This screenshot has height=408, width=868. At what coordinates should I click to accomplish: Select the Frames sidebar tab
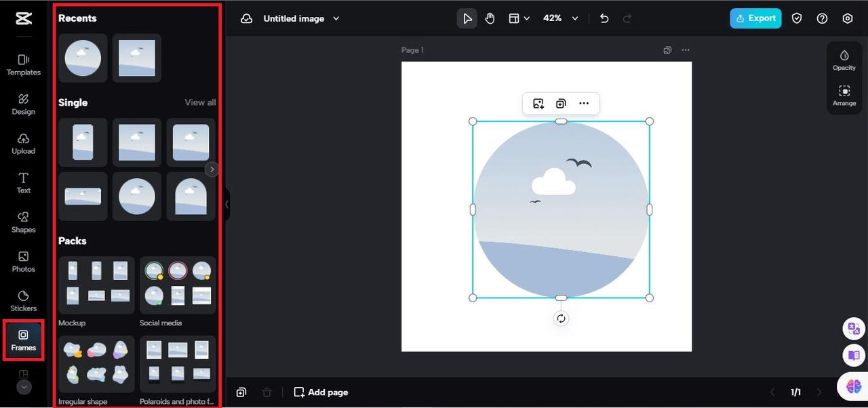point(24,340)
